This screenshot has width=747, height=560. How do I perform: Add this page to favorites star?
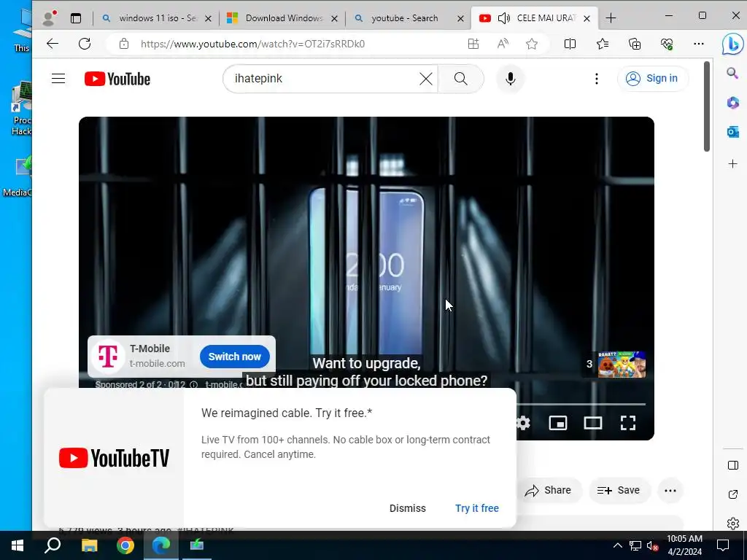pos(532,44)
